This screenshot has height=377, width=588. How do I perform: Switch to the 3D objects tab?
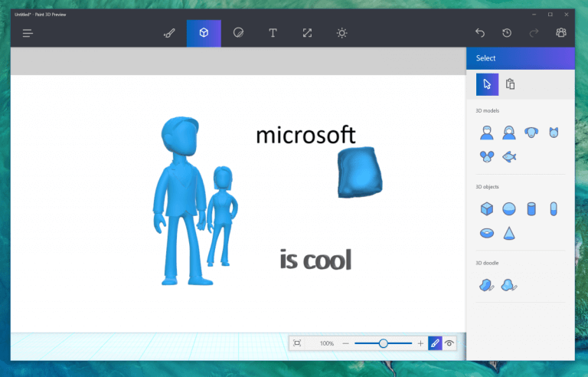[x=204, y=33]
